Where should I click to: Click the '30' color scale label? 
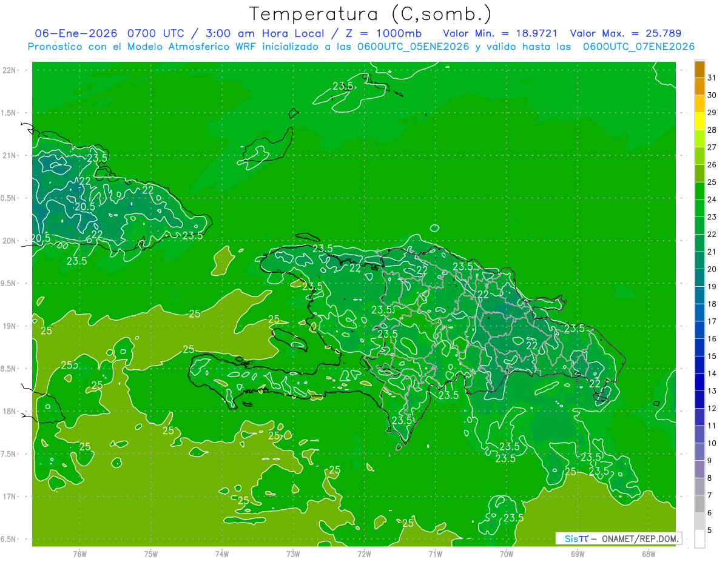tap(712, 95)
